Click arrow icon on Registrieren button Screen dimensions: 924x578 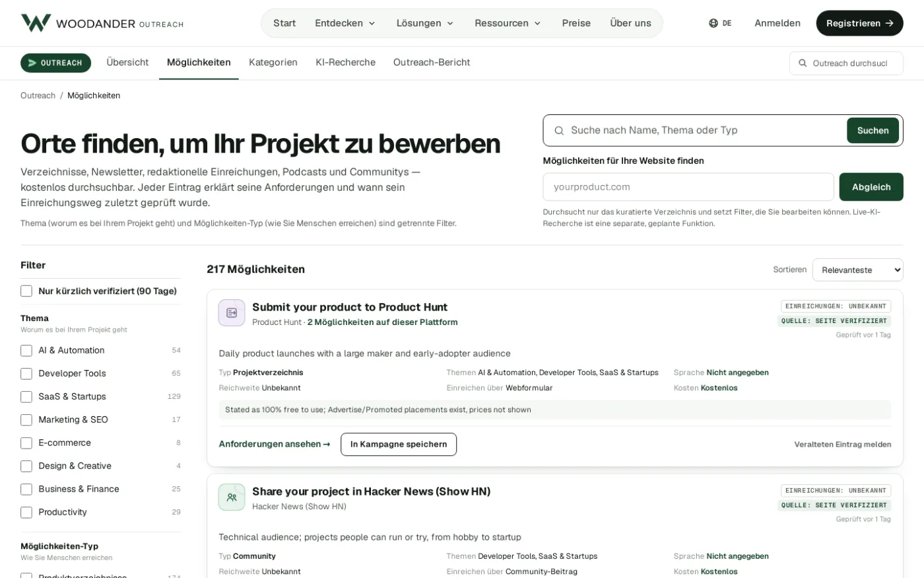[x=889, y=23]
